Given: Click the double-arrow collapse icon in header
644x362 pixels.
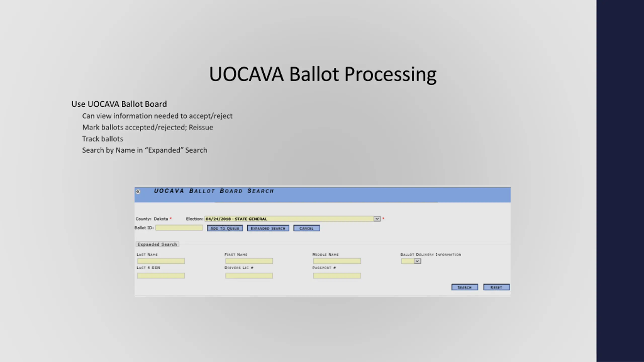Looking at the screenshot, I should (x=138, y=192).
